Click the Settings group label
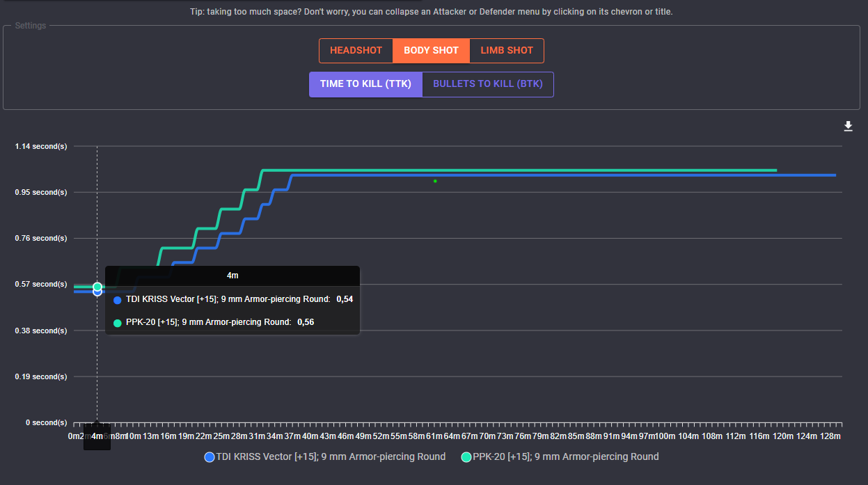Viewport: 868px width, 485px height. [31, 26]
